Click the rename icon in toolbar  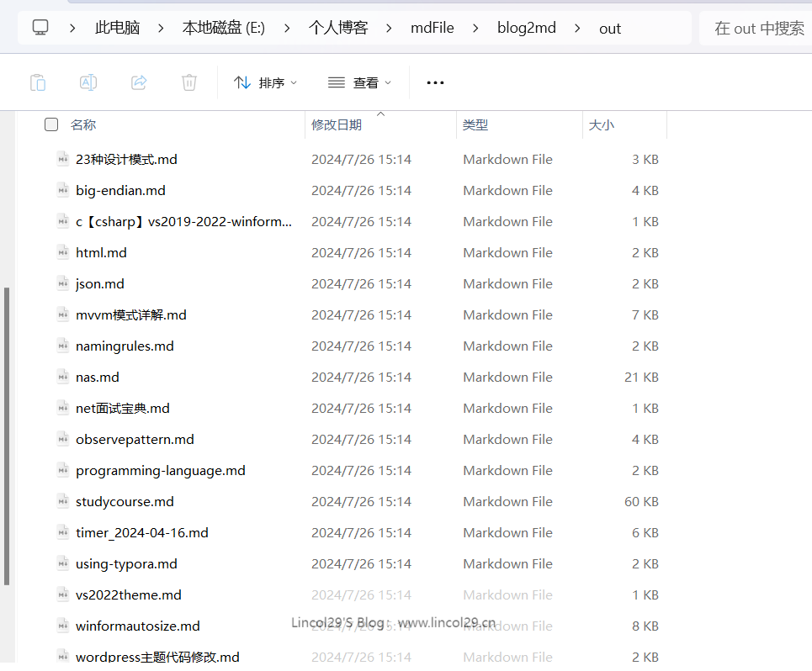[88, 82]
